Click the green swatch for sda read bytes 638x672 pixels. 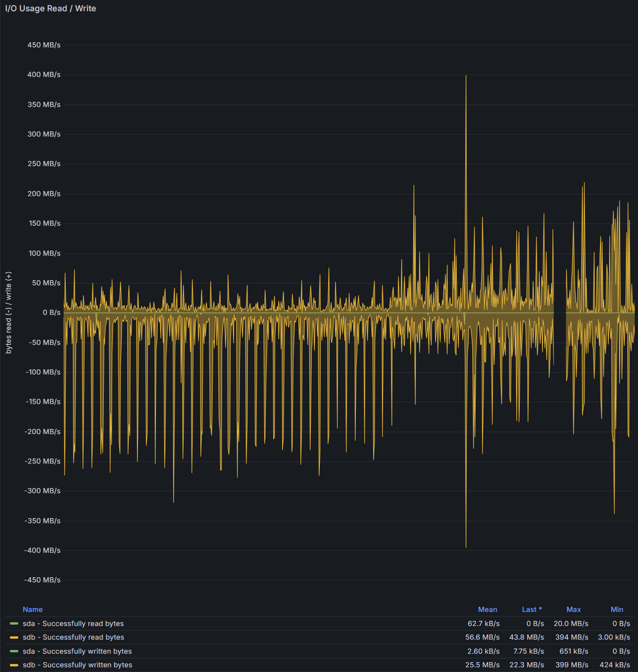14,624
